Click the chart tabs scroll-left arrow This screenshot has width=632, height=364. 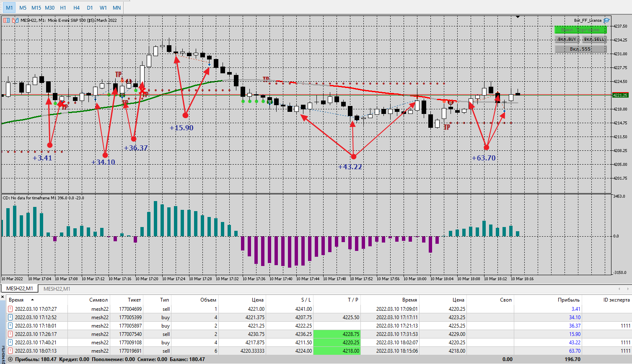pos(619,289)
